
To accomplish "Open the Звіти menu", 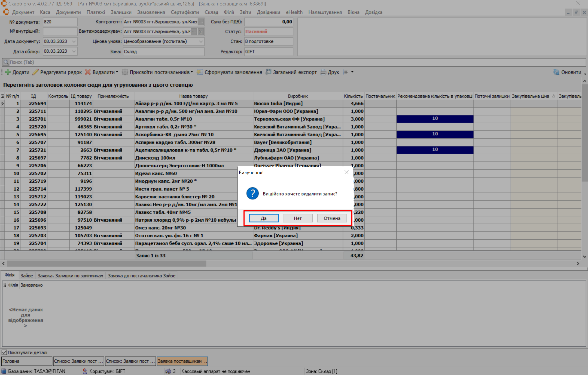I will coord(245,12).
